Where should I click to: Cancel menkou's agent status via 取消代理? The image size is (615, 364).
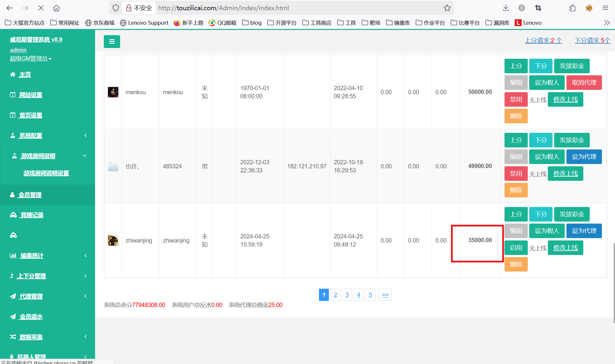point(584,83)
